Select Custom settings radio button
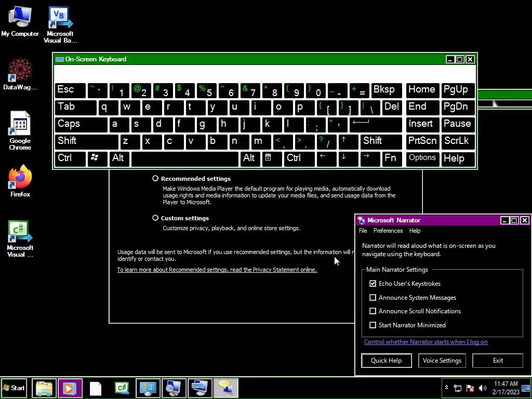The width and height of the screenshot is (532, 399). tap(155, 218)
